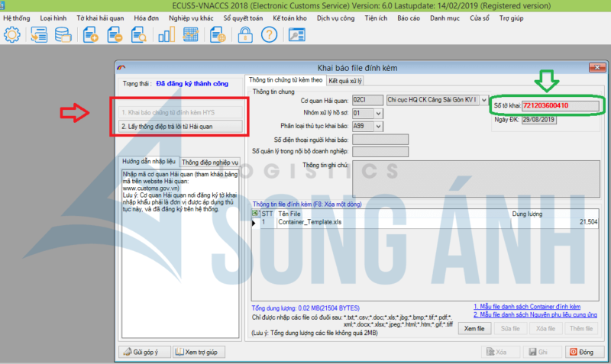Click the database toolbar icon
The width and height of the screenshot is (611, 364).
point(64,34)
